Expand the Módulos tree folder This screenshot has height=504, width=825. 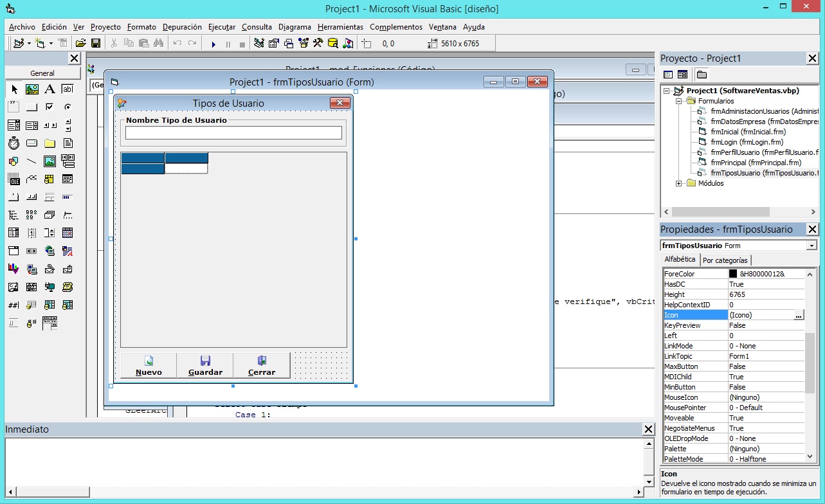point(679,183)
